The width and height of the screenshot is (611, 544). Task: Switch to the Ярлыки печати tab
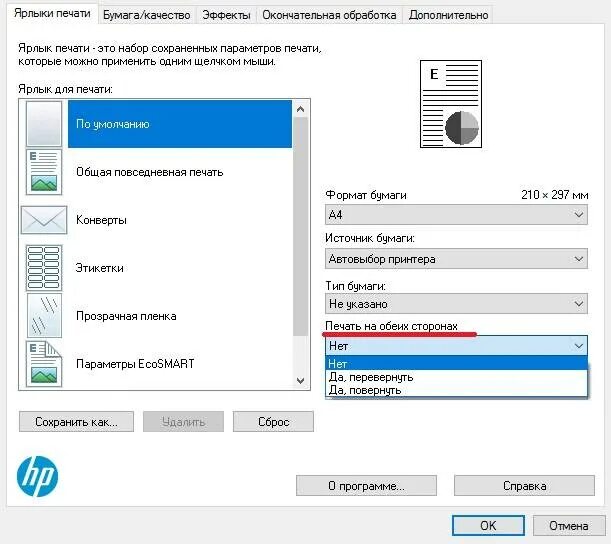(52, 13)
